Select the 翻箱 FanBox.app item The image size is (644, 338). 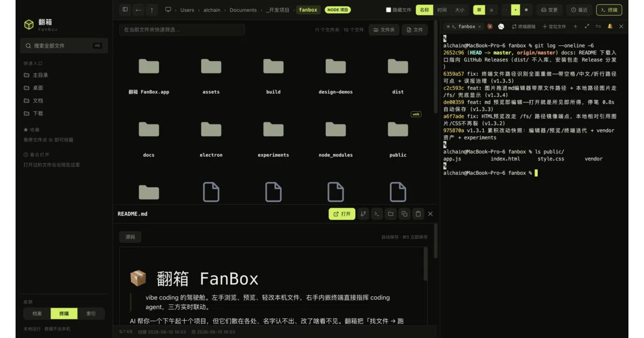tap(149, 76)
